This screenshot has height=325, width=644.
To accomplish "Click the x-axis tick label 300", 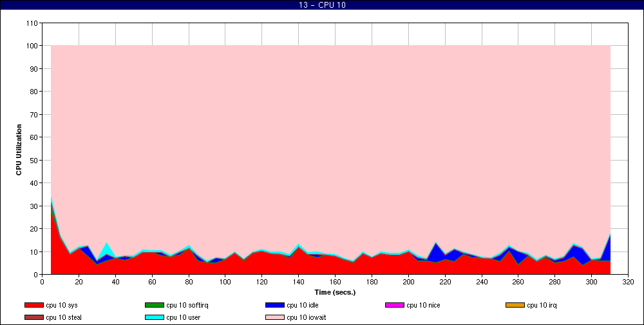I will 591,282.
